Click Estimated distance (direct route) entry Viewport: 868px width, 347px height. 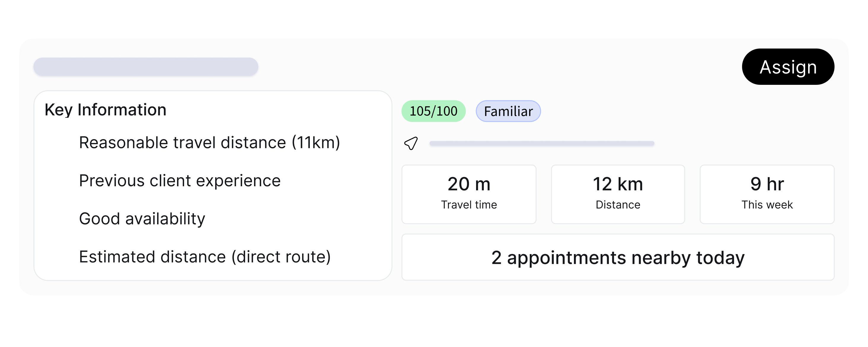tap(205, 257)
